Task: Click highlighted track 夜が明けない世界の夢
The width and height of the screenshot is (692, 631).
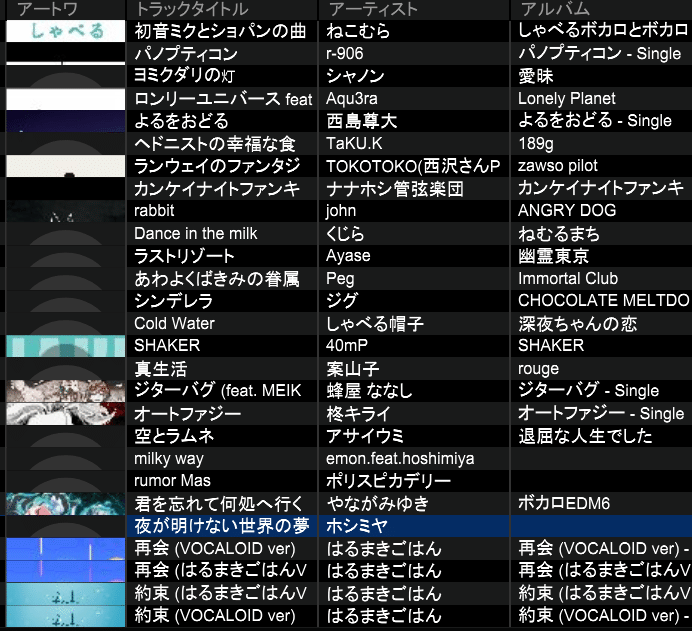Action: tap(222, 526)
